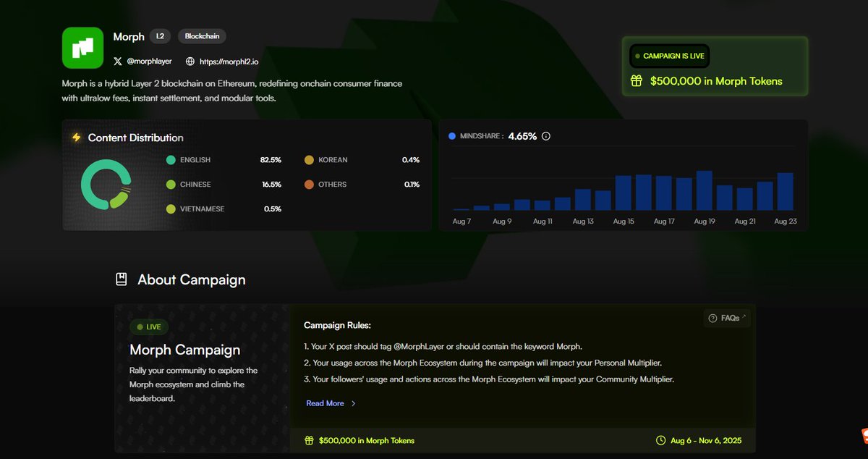This screenshot has width=868, height=459.
Task: Open the FAQs button
Action: 727,319
